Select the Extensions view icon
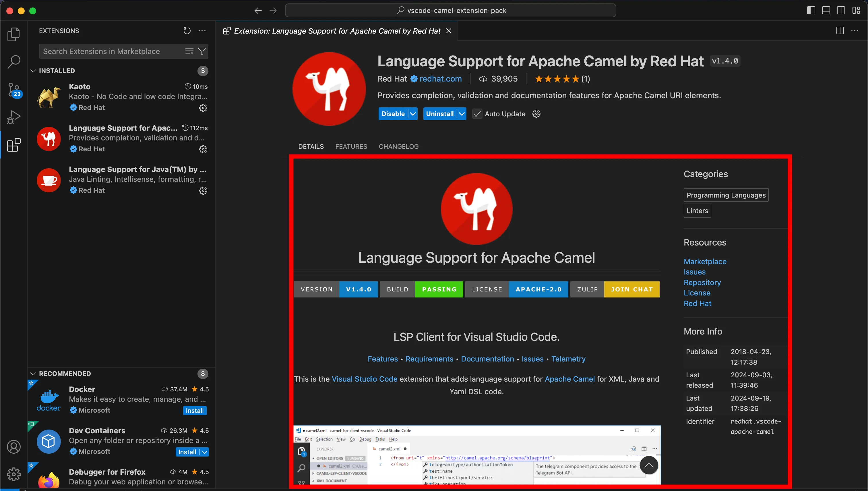The width and height of the screenshot is (868, 491). pyautogui.click(x=13, y=145)
